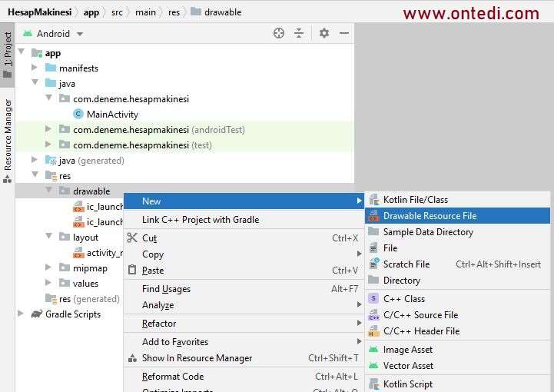The height and width of the screenshot is (392, 554).
Task: Open Project panel settings gear
Action: (x=323, y=33)
